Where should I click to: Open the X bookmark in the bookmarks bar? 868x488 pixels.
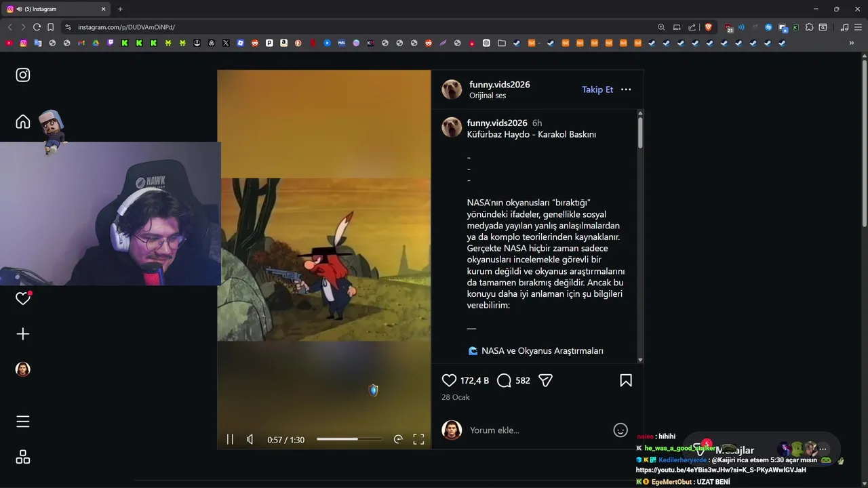(x=226, y=43)
